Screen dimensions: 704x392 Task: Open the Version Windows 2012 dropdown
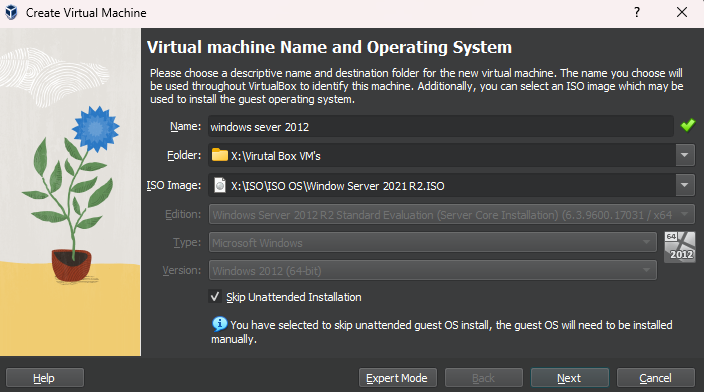click(433, 271)
